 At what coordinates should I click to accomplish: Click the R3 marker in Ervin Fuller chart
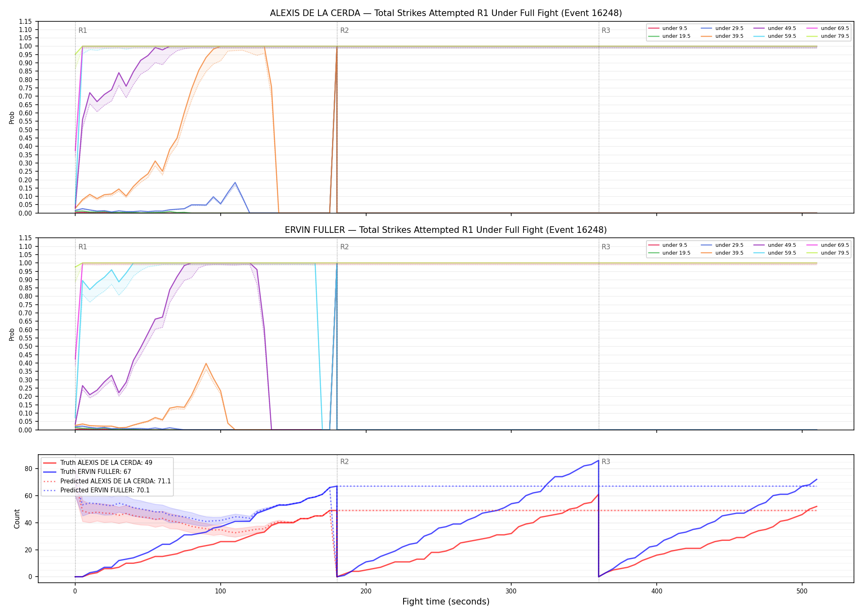[x=606, y=247]
